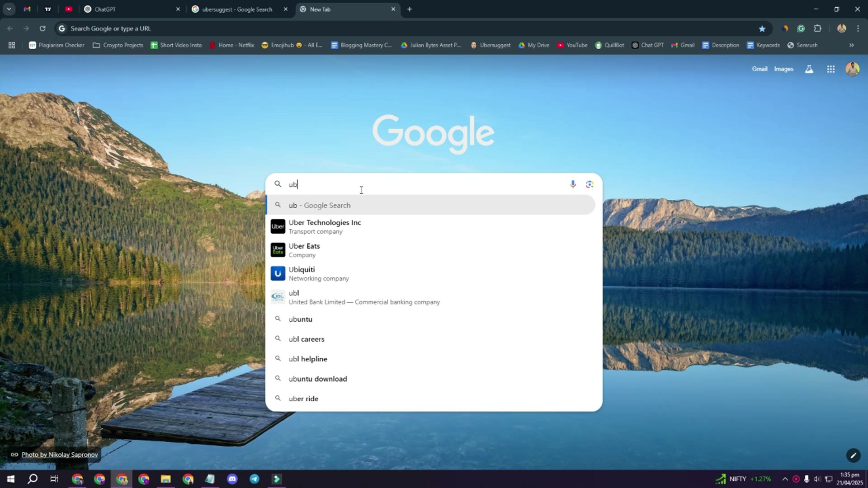Viewport: 868px width, 488px height.
Task: Open Telegram from taskbar
Action: pos(255,479)
